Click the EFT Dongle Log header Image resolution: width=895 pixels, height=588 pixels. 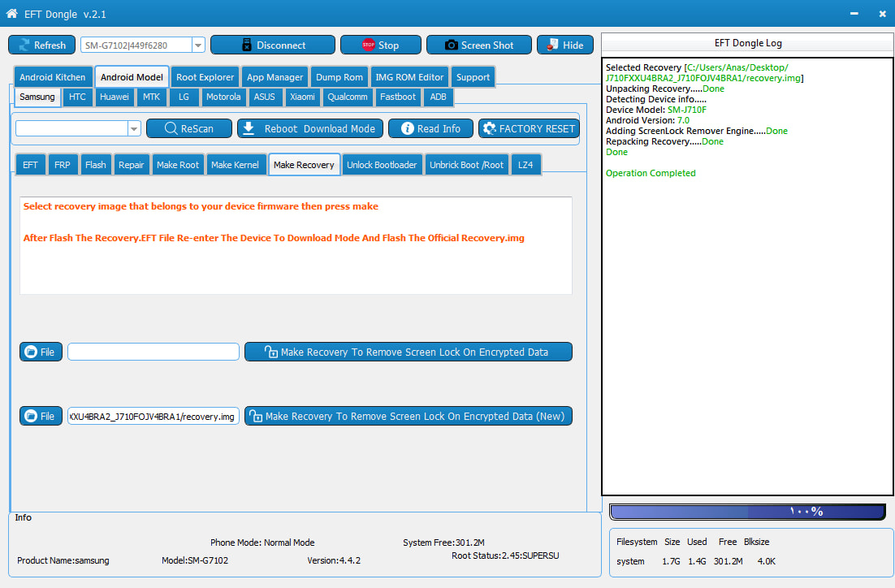748,43
